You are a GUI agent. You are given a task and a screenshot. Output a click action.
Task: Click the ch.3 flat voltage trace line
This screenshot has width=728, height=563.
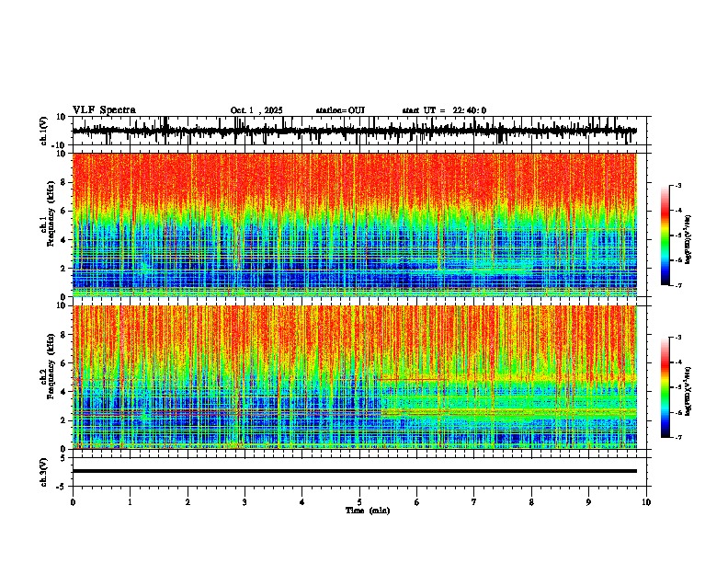tap(355, 471)
